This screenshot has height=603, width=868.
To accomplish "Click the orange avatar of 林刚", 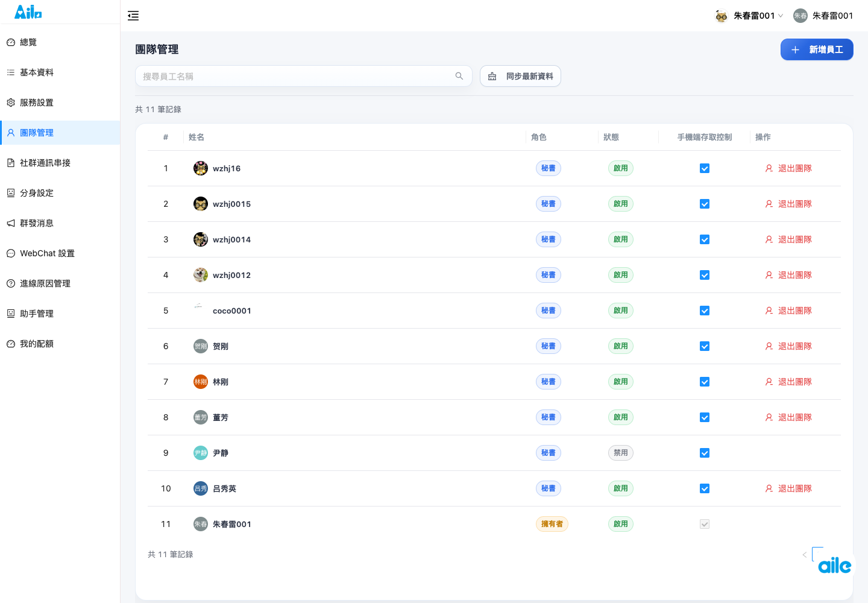I will (x=201, y=382).
